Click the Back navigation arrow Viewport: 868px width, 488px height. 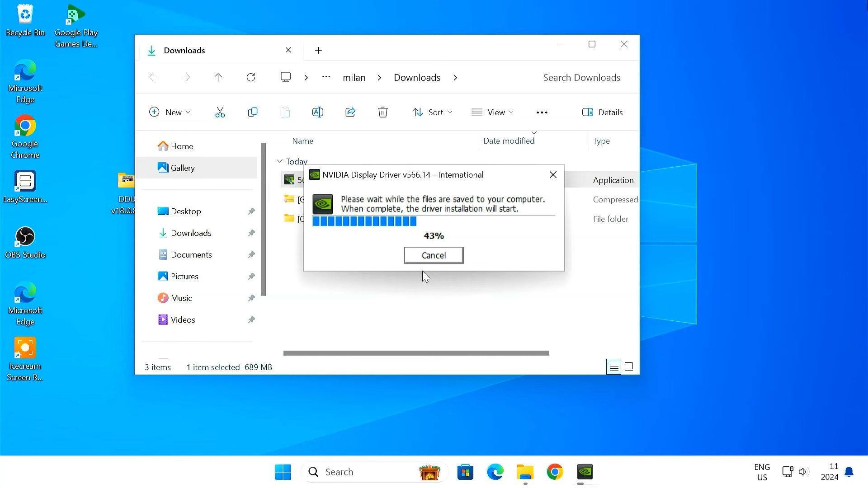coord(153,77)
